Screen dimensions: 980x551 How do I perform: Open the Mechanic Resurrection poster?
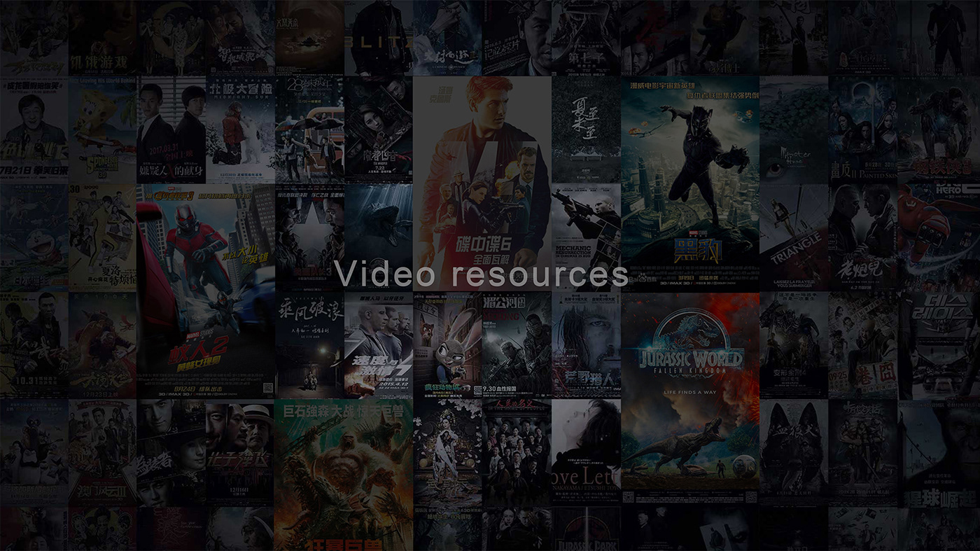click(x=585, y=237)
